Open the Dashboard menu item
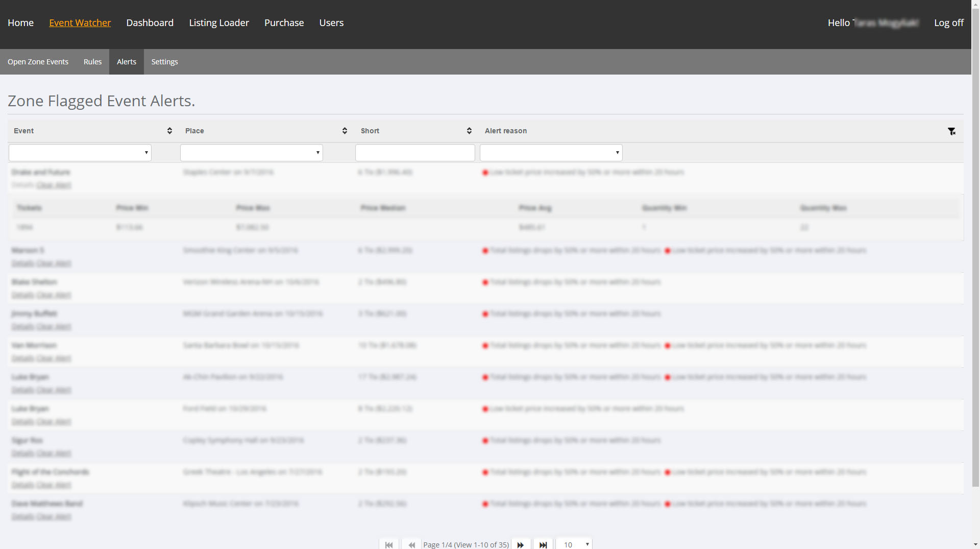This screenshot has width=980, height=549. coord(150,22)
